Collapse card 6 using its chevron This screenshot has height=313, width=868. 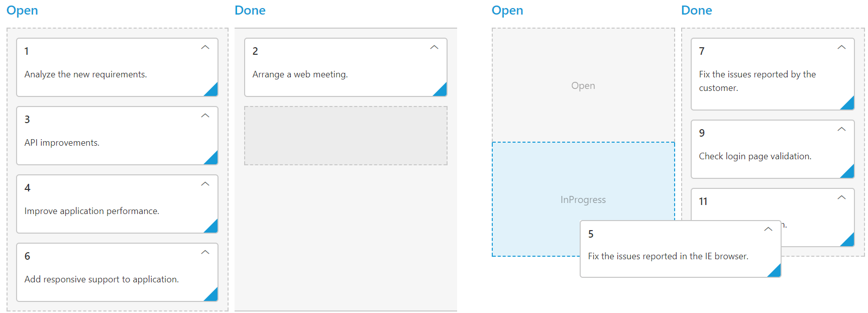coord(205,253)
